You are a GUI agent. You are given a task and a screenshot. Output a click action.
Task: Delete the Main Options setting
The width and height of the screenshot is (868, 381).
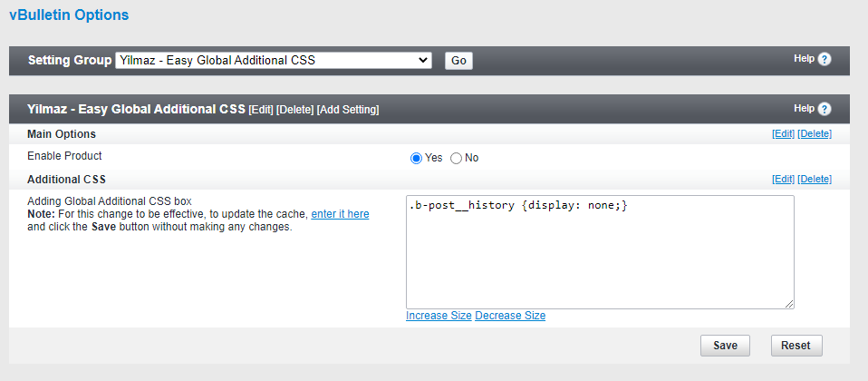[x=815, y=134]
